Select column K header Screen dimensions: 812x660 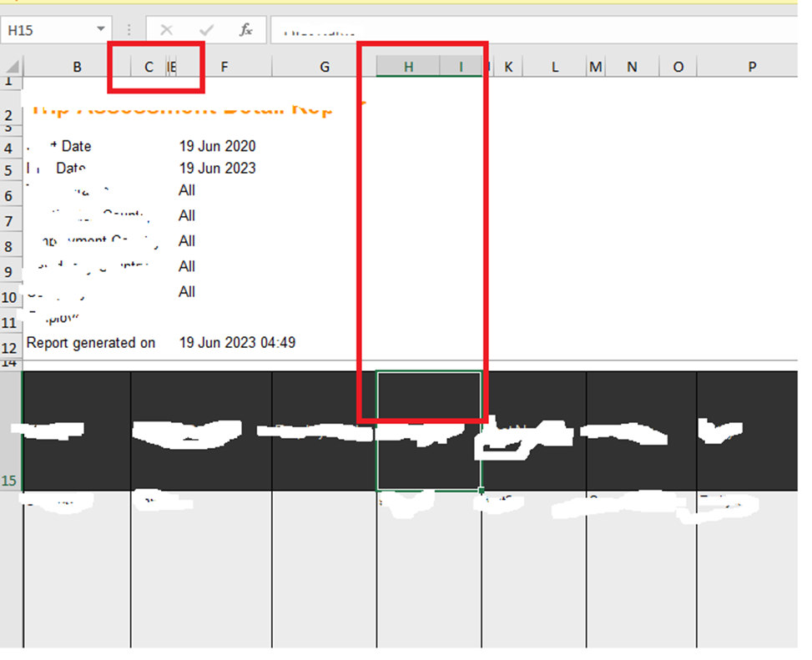click(x=508, y=67)
